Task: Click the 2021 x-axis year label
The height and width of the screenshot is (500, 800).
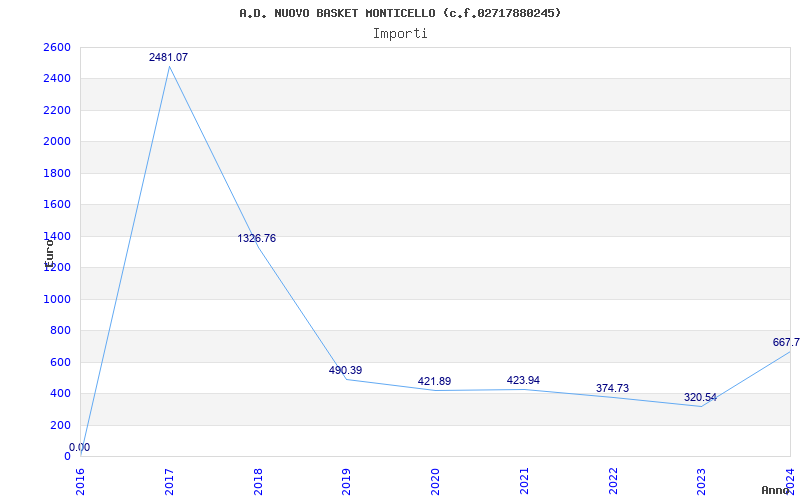Action: (524, 481)
